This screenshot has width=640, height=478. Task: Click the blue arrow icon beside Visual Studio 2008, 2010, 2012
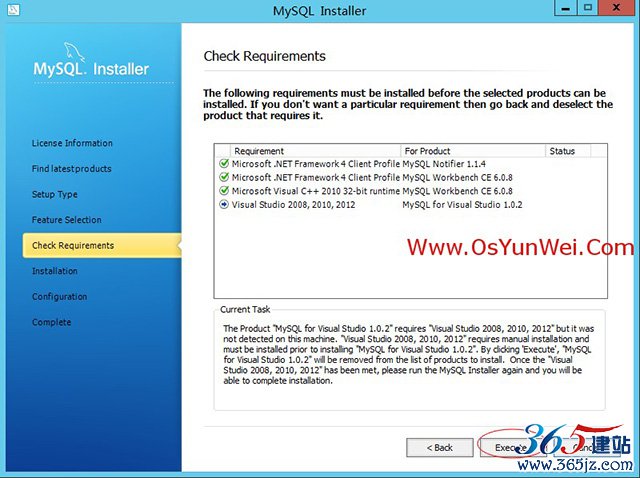(x=224, y=205)
